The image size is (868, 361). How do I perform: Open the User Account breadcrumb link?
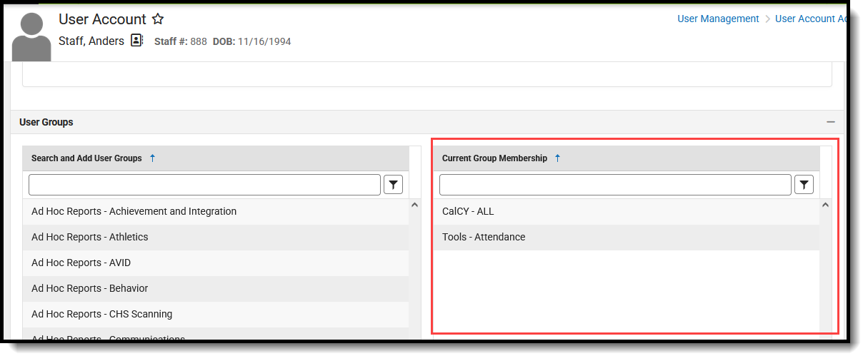click(x=811, y=19)
